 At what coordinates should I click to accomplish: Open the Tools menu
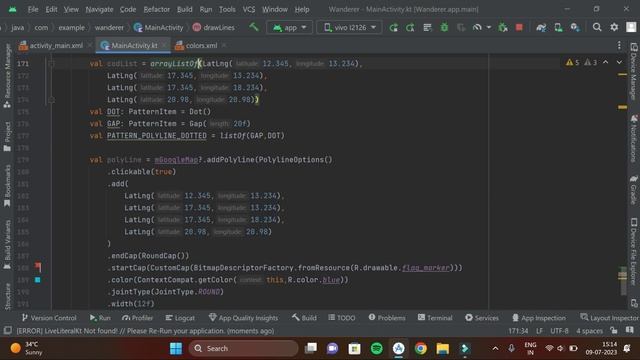(227, 9)
